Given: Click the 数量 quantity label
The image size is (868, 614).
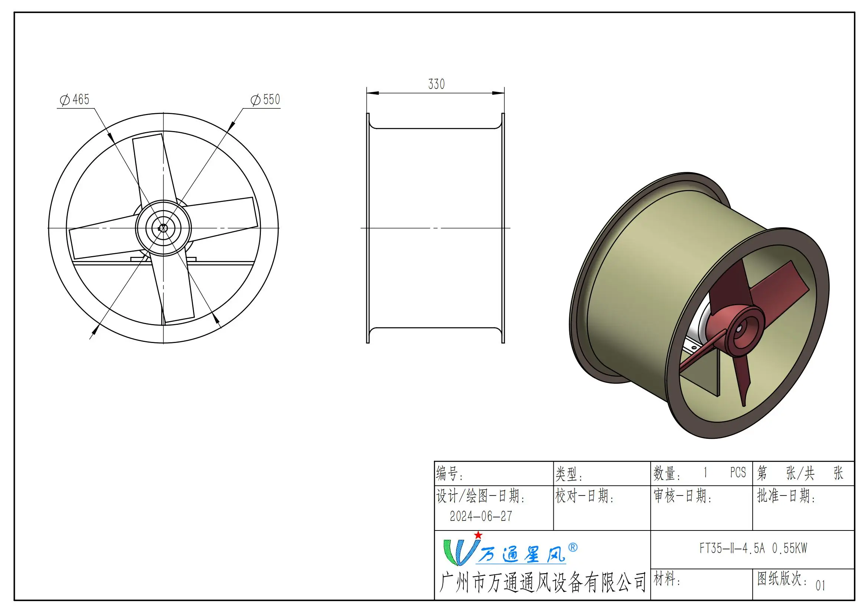Looking at the screenshot, I should (x=667, y=474).
